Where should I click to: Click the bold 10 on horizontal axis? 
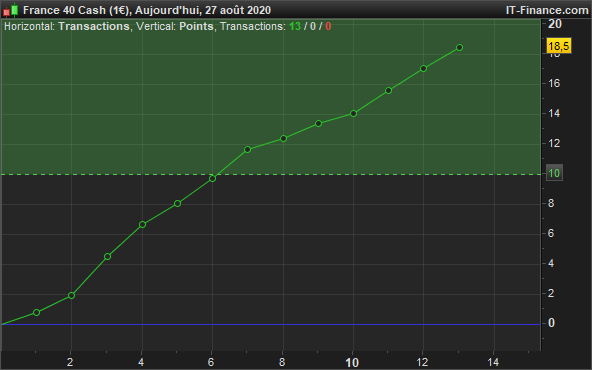pos(352,363)
